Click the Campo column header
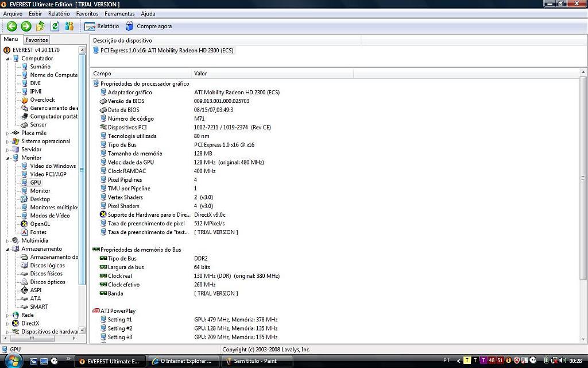 [141, 74]
